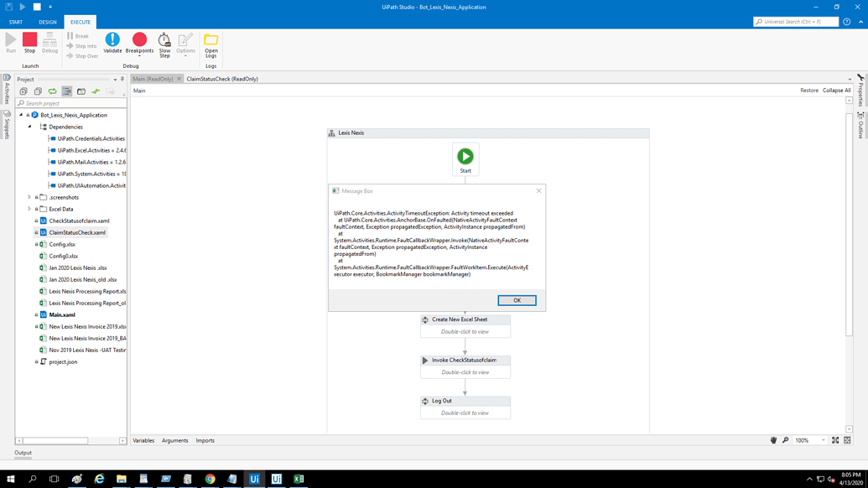
Task: Select Main.xaml in the project tree
Action: pyautogui.click(x=61, y=314)
